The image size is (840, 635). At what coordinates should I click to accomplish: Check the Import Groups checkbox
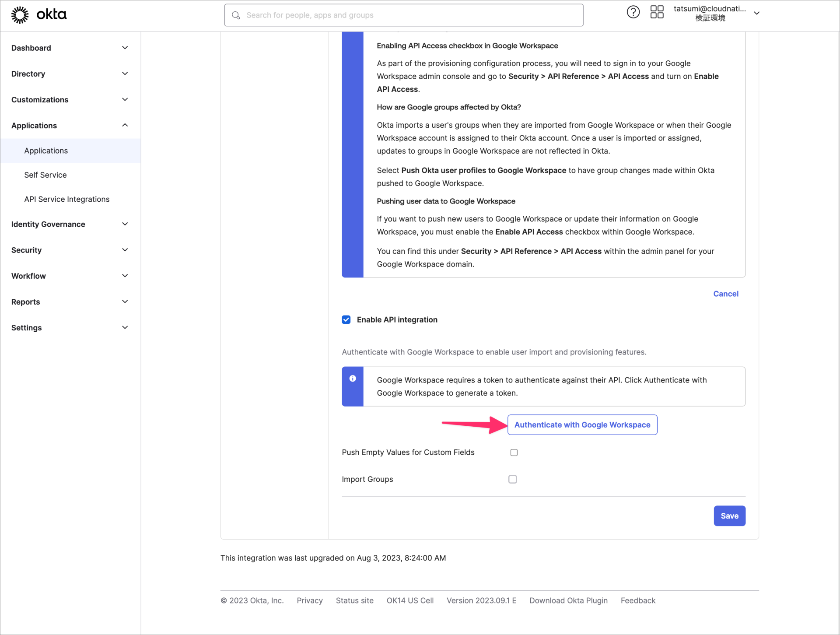point(512,479)
